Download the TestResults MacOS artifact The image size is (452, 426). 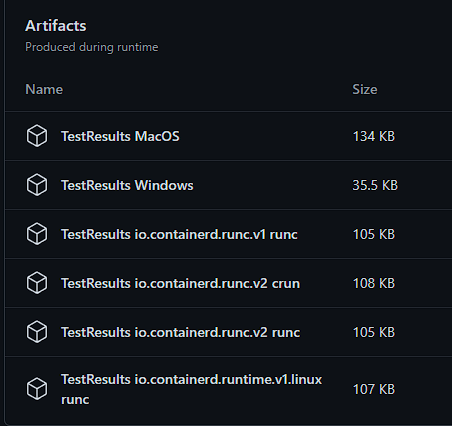click(x=120, y=136)
